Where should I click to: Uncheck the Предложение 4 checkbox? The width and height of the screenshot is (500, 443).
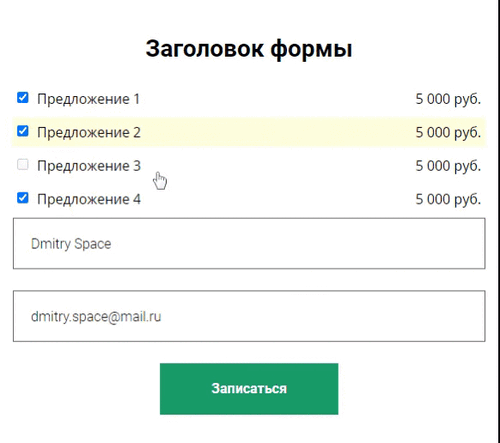click(23, 198)
